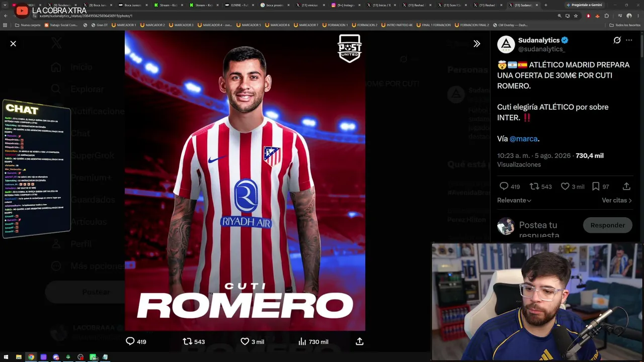Click the Cuti Romero photo

pyautogui.click(x=245, y=180)
